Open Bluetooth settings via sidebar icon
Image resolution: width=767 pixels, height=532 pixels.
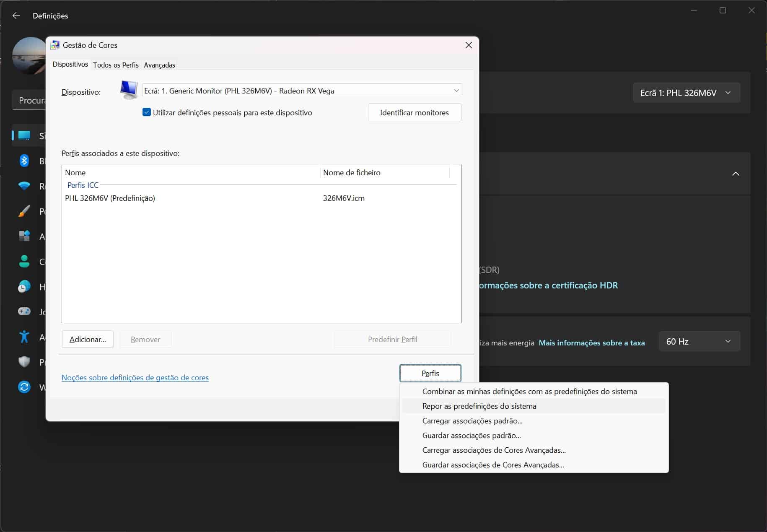tap(24, 161)
